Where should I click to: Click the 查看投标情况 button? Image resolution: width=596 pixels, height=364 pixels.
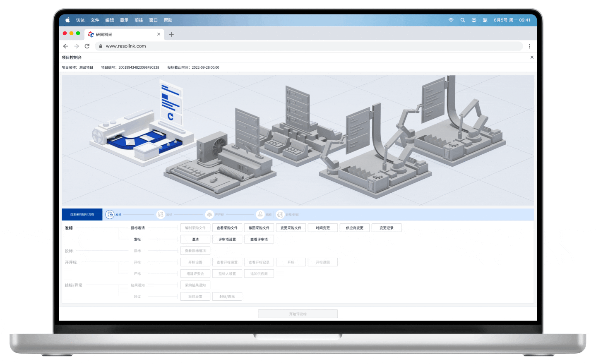pyautogui.click(x=195, y=251)
